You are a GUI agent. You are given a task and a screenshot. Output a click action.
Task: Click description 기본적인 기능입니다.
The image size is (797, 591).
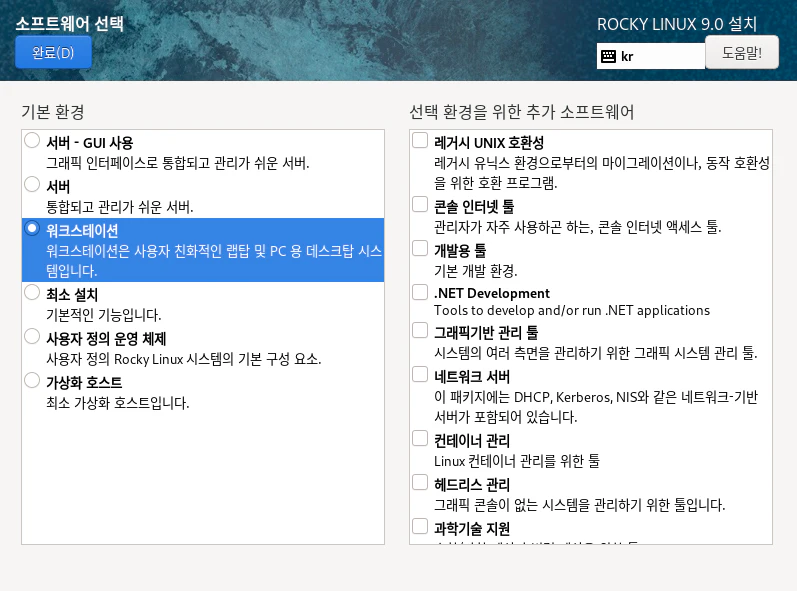coord(104,315)
